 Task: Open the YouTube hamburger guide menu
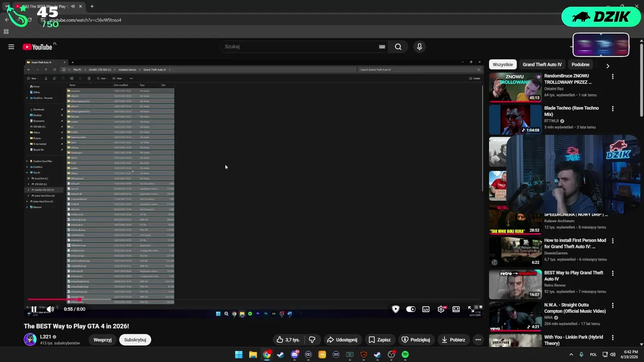[x=11, y=47]
